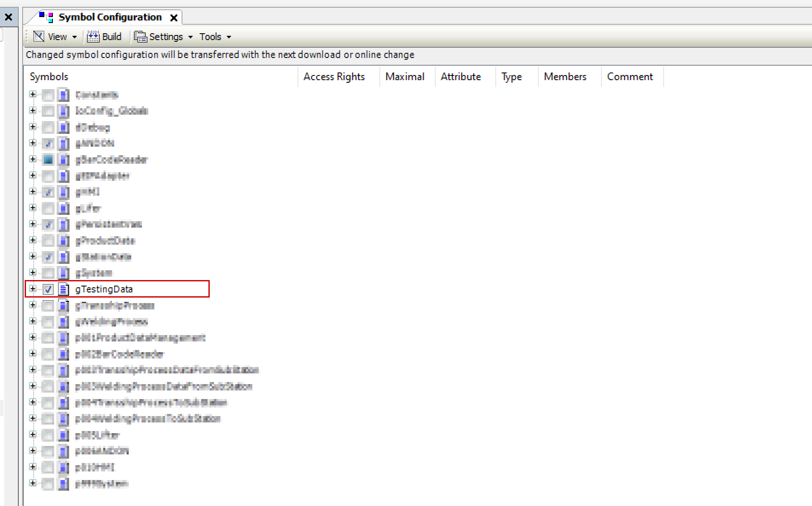The height and width of the screenshot is (506, 812).
Task: Uncheck the gTestingData checkbox
Action: click(x=48, y=289)
